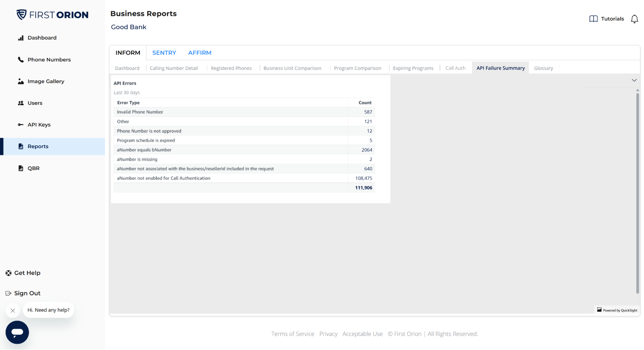This screenshot has width=644, height=350.
Task: Select the QBR sidebar item
Action: click(34, 168)
